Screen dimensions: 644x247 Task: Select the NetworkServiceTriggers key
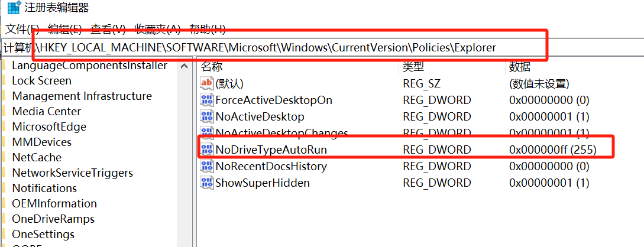point(72,173)
